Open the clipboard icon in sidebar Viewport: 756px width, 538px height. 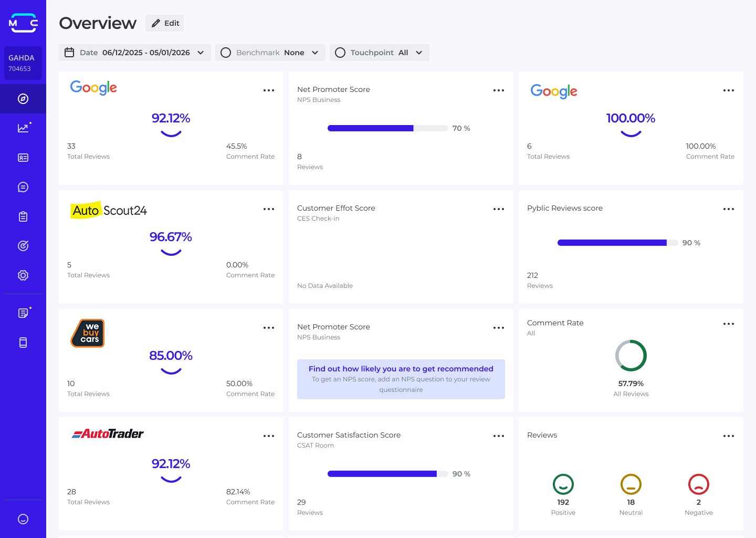23,216
